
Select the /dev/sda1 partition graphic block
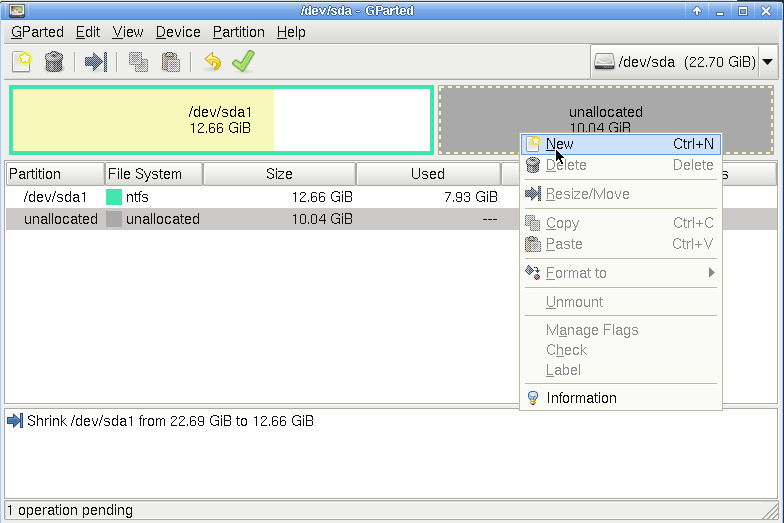tap(222, 120)
